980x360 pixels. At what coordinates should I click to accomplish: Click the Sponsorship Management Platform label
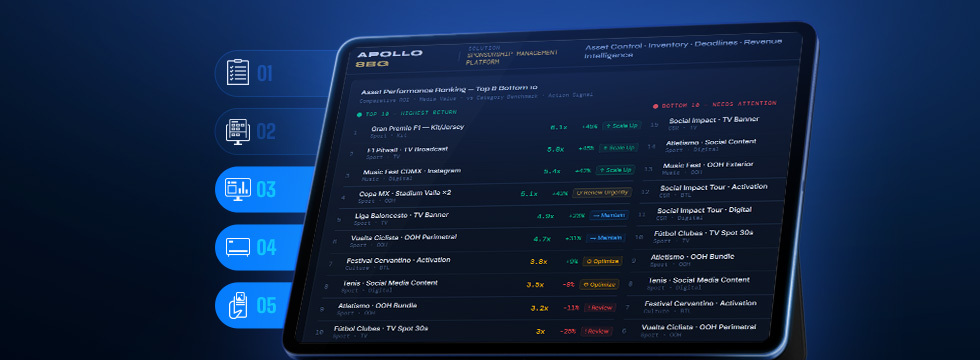(511, 58)
